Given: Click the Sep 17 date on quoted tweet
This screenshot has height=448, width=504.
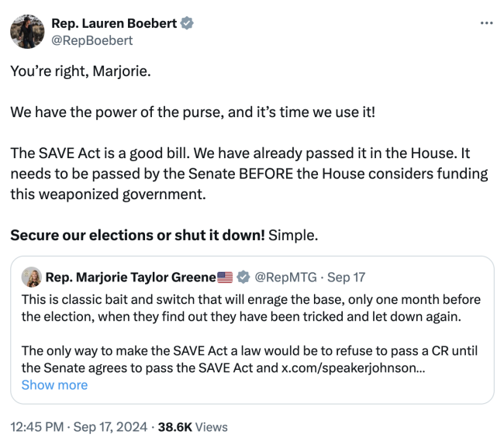Looking at the screenshot, I should tap(347, 277).
